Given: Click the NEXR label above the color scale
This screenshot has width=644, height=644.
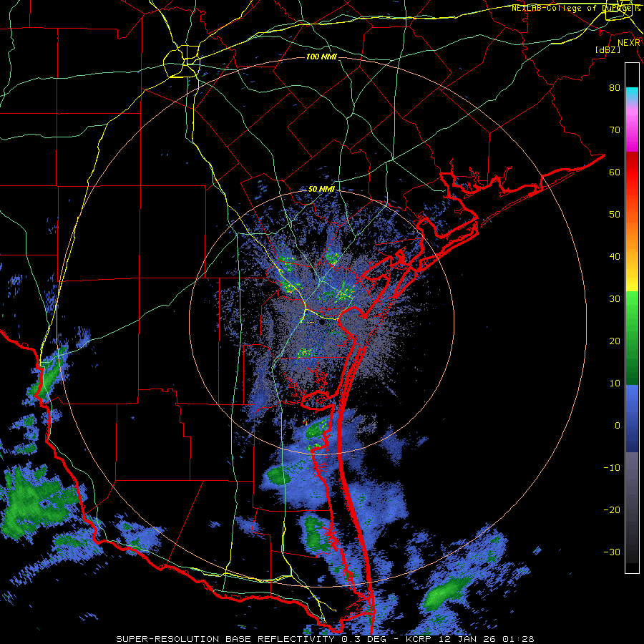Looking at the screenshot, I should click(x=629, y=43).
